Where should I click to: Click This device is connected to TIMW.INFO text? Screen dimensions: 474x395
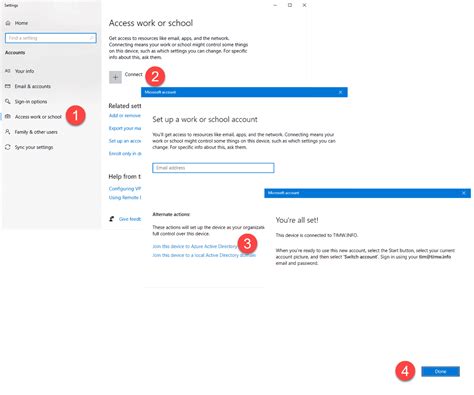coord(317,235)
